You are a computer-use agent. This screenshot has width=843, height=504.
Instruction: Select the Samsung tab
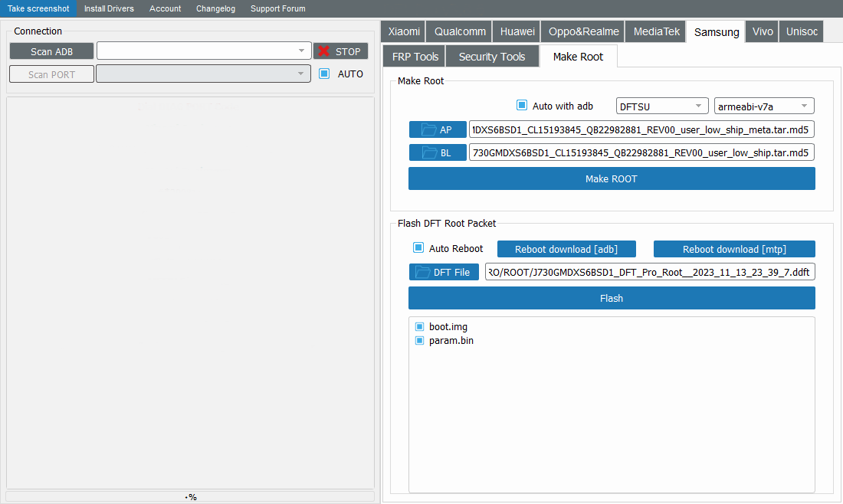coord(716,31)
